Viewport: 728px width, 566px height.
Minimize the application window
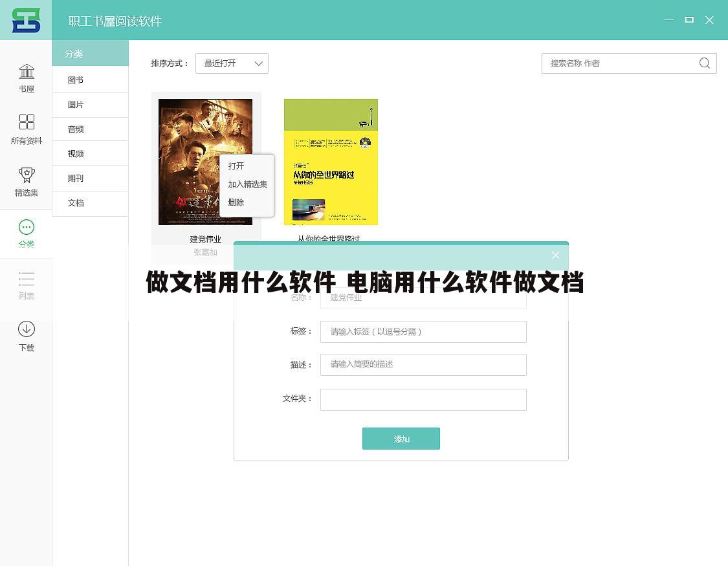pos(669,20)
